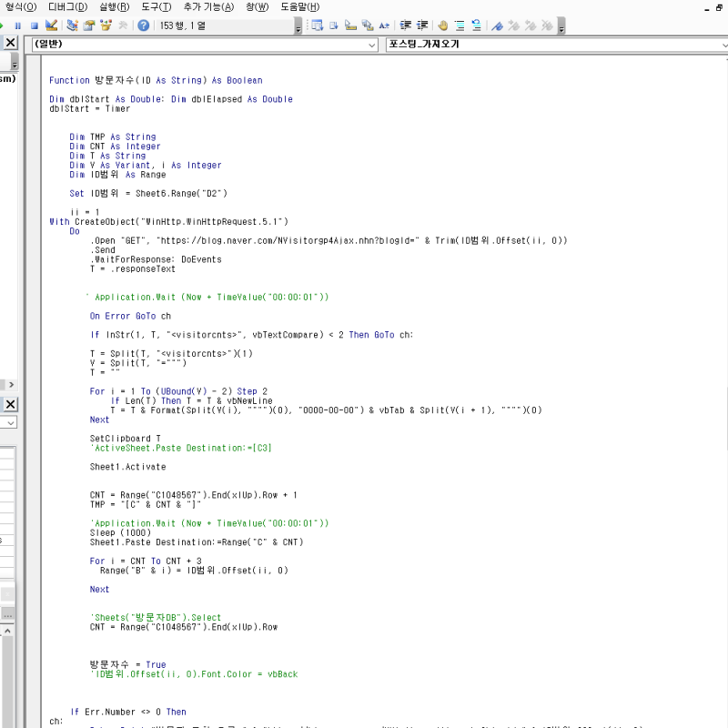Close the Project Explorer pane
The width and height of the screenshot is (728, 728).
(10, 43)
